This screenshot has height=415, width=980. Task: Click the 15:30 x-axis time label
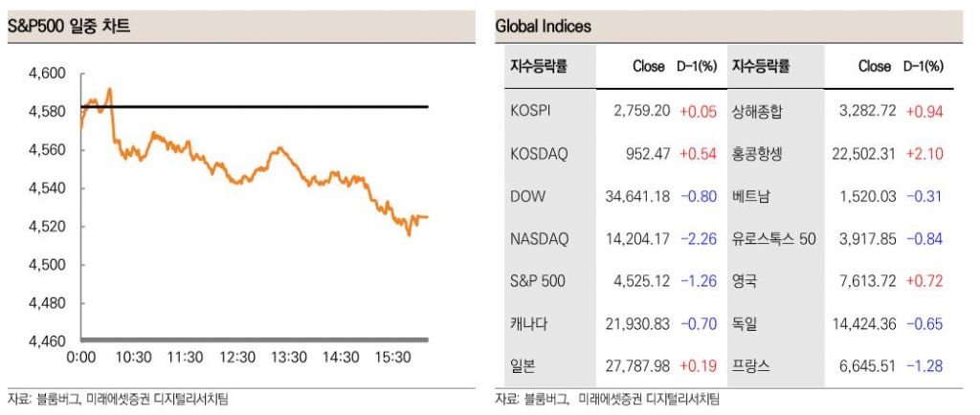pyautogui.click(x=393, y=357)
